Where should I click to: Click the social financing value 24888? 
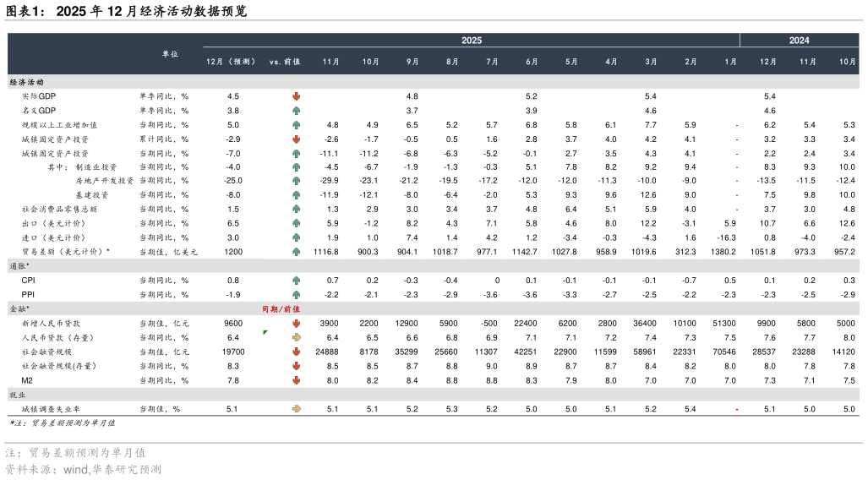point(326,352)
